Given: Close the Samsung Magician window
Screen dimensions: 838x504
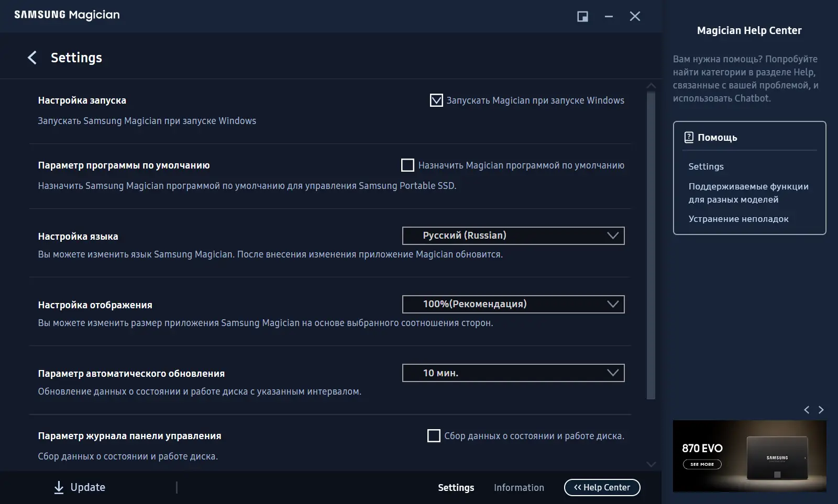Looking at the screenshot, I should [x=635, y=17].
